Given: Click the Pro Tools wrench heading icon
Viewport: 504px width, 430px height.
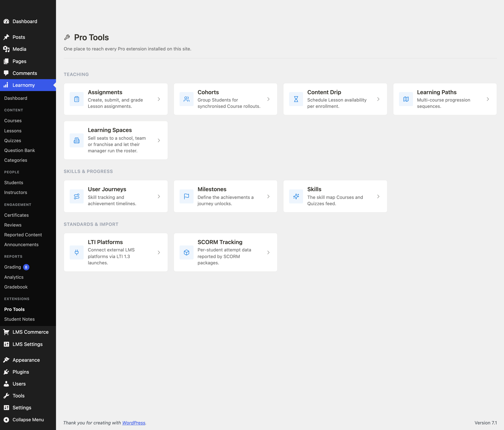Looking at the screenshot, I should pyautogui.click(x=67, y=37).
